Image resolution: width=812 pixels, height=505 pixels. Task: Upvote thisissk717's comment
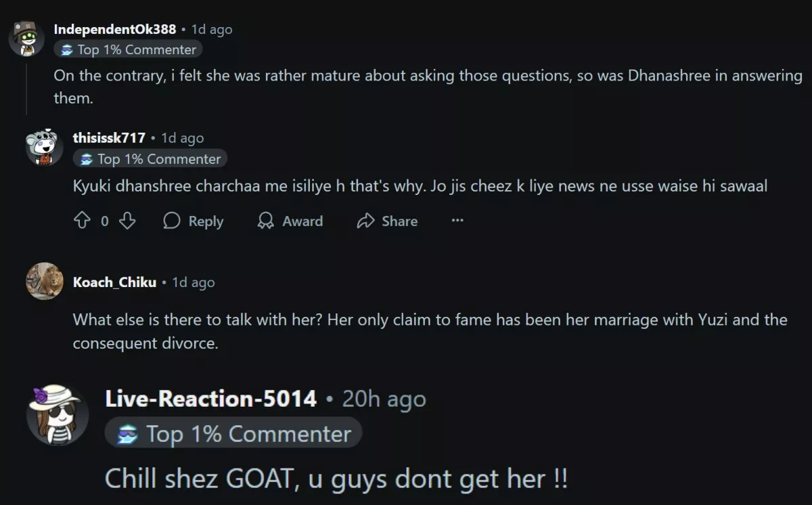coord(82,221)
